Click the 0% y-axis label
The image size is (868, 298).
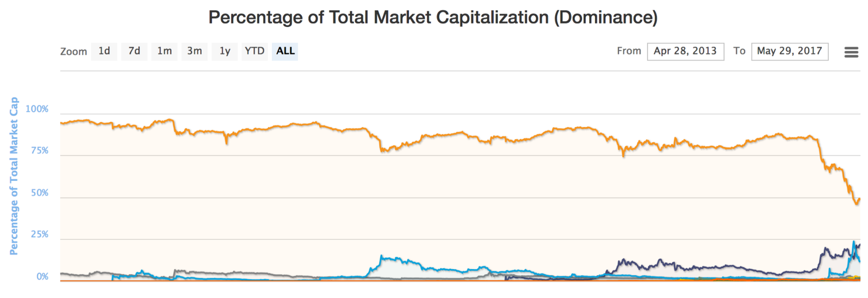[x=42, y=276]
